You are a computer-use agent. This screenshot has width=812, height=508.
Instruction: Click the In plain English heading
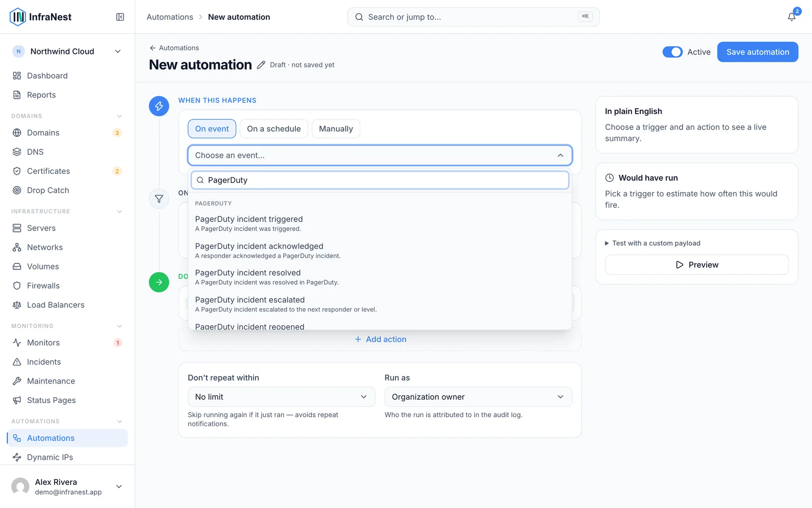pyautogui.click(x=634, y=111)
